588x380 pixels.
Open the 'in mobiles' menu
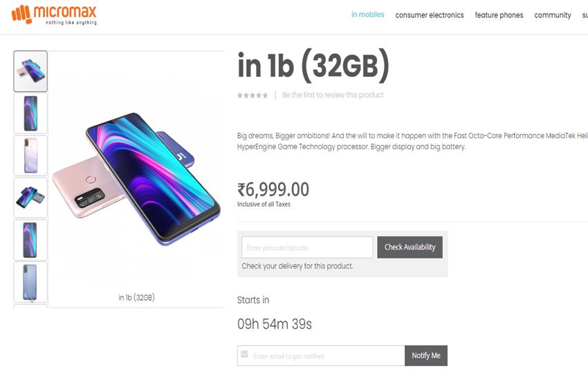[x=367, y=15]
